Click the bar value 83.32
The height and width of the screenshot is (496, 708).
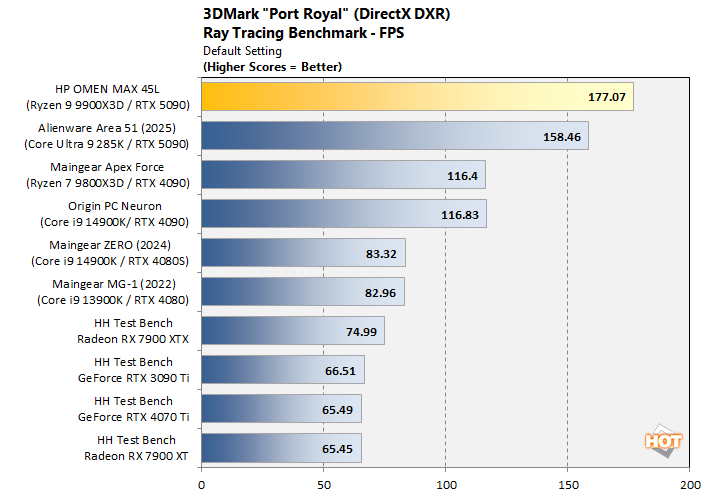point(381,254)
